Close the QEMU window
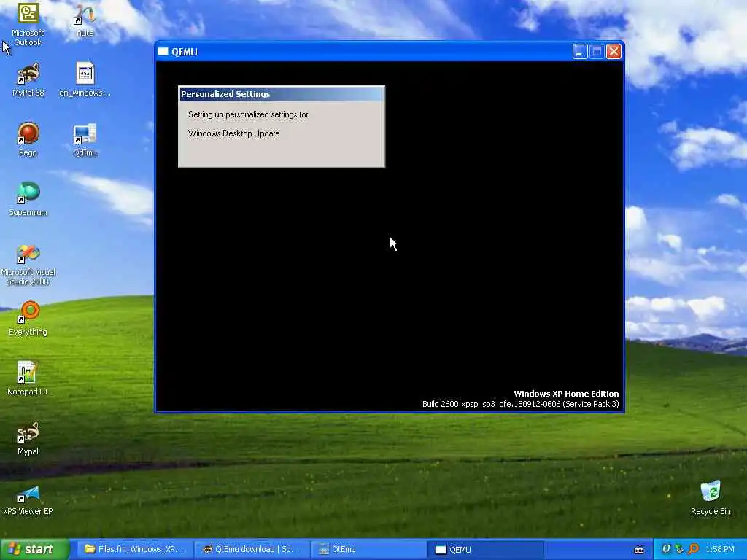 (614, 52)
